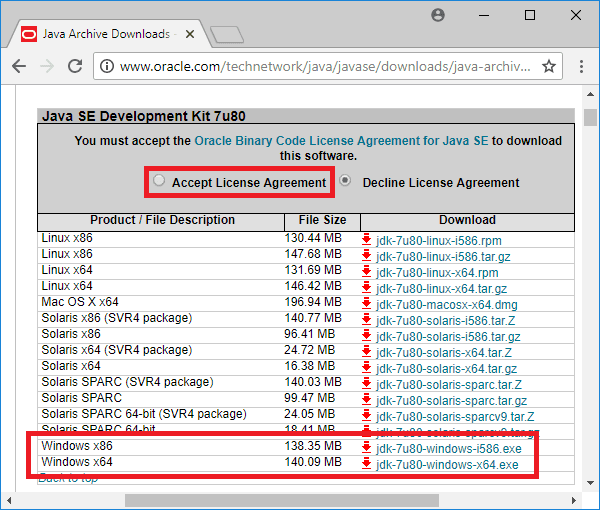Reload the page with the refresh icon
This screenshot has height=510, width=600.
click(x=75, y=66)
